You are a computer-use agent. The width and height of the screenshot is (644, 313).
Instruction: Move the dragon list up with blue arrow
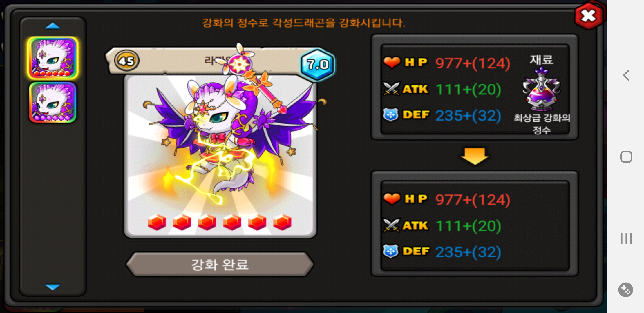click(53, 26)
